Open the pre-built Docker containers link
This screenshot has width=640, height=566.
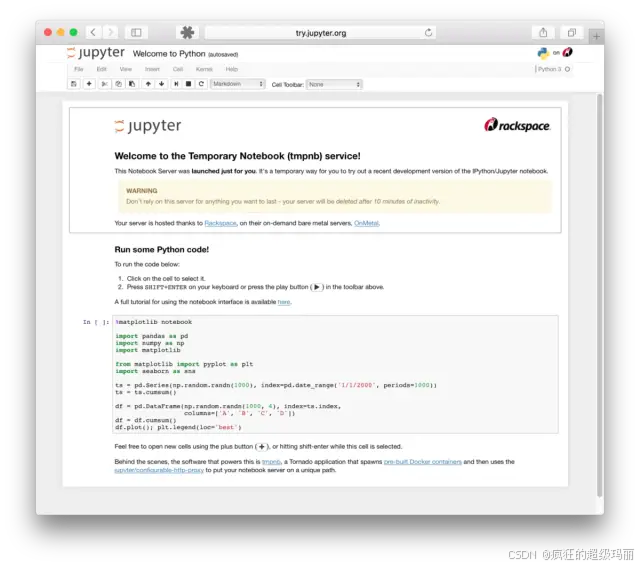click(x=423, y=462)
